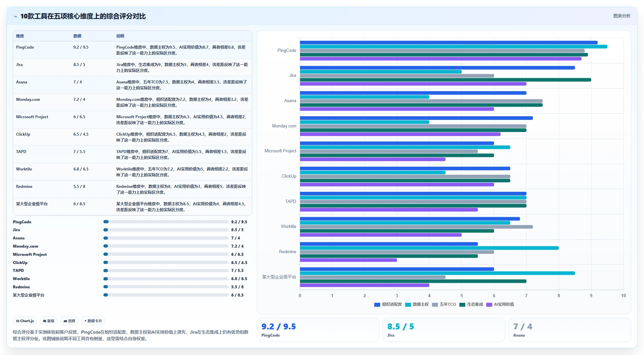
Task: Click the PingCode 数据主权 bar in the chart
Action: (453, 47)
